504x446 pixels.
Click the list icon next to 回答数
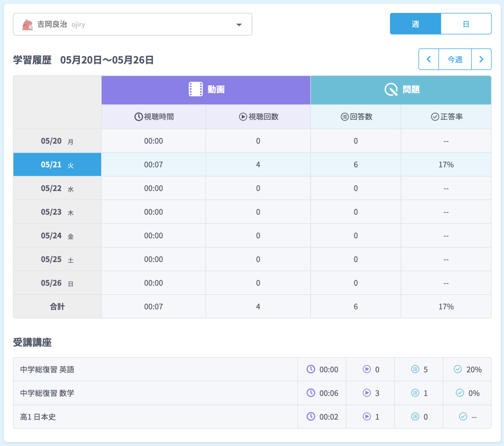[344, 117]
